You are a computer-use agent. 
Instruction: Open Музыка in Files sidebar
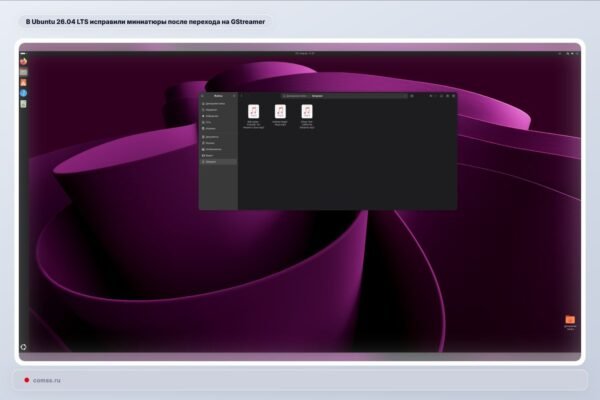(218, 143)
